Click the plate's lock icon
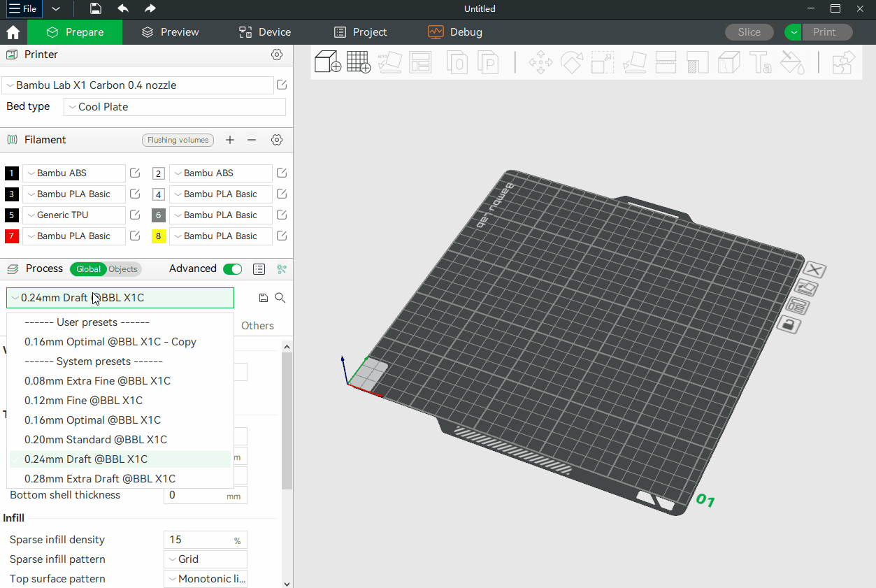Image resolution: width=876 pixels, height=588 pixels. [x=789, y=324]
